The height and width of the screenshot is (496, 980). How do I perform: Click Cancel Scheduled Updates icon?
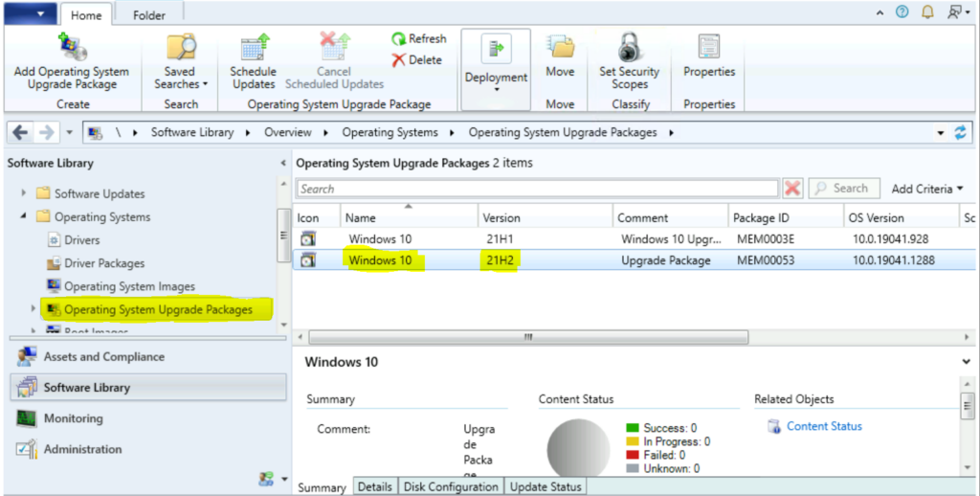click(334, 47)
